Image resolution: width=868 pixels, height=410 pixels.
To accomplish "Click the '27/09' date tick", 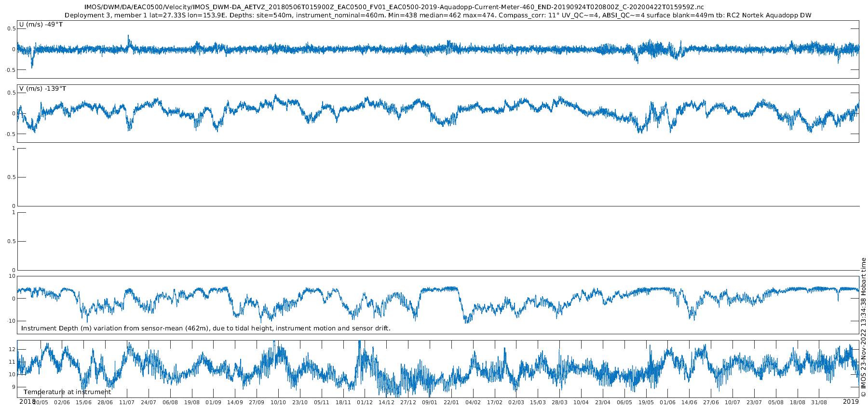I will pos(257,403).
